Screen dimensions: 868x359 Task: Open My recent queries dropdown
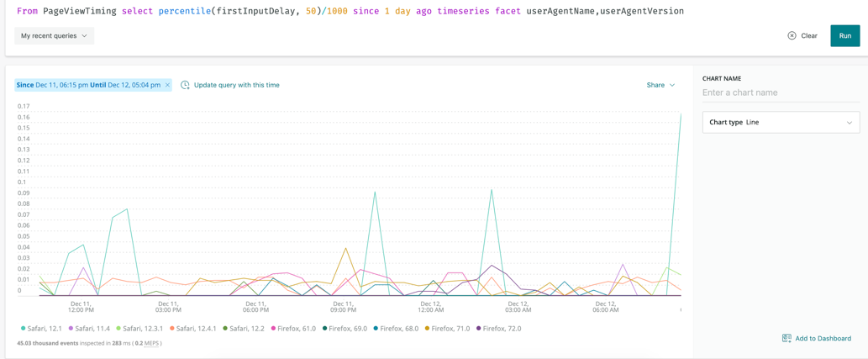click(x=55, y=35)
